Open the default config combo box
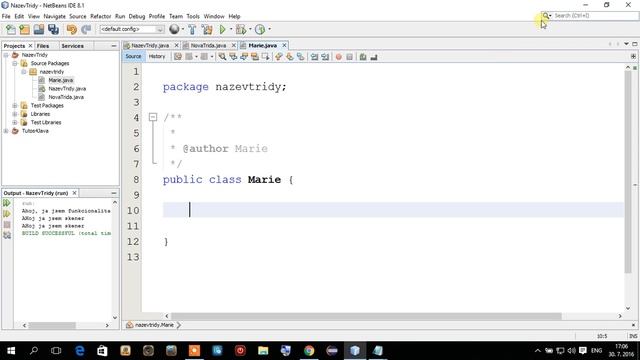The height and width of the screenshot is (360, 640). (x=132, y=29)
